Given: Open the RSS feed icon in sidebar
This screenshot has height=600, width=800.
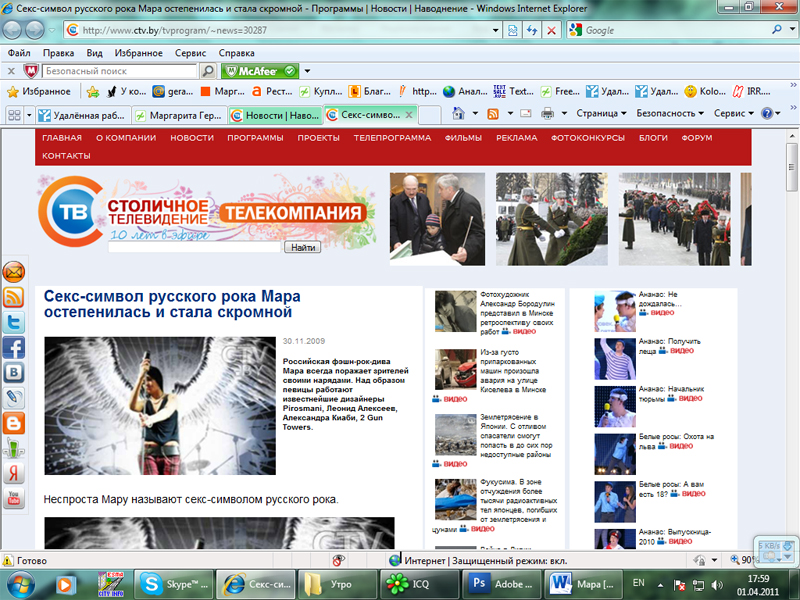Looking at the screenshot, I should point(14,297).
